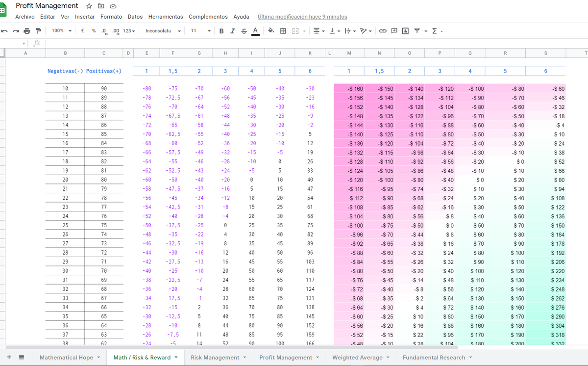The width and height of the screenshot is (588, 366).
Task: Open the all sheets list icon
Action: 22,357
